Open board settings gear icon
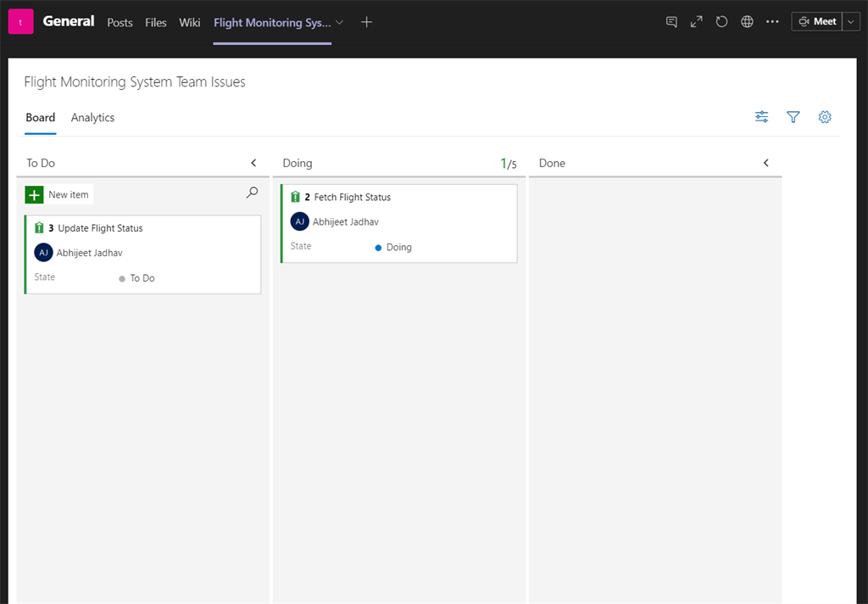 coord(825,117)
